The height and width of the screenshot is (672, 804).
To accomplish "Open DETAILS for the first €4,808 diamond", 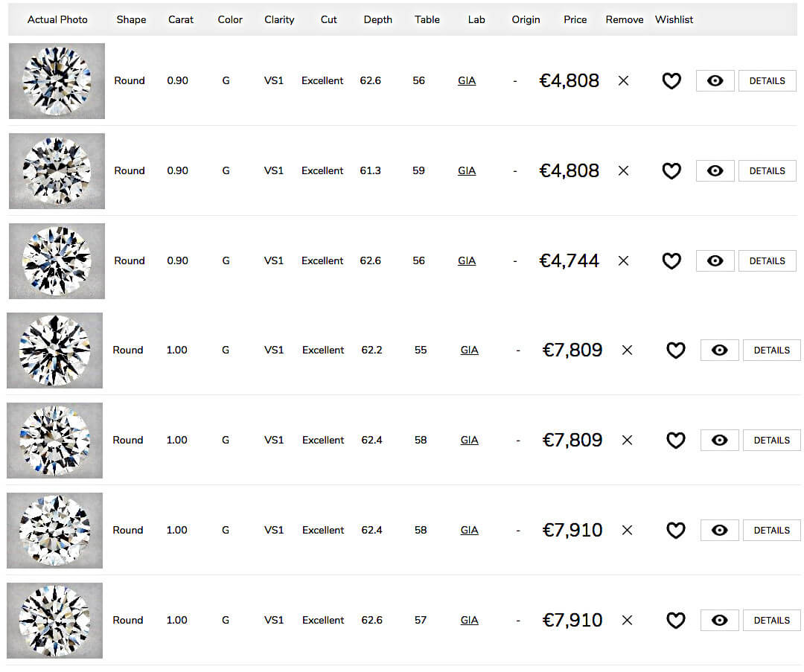I will pos(767,81).
